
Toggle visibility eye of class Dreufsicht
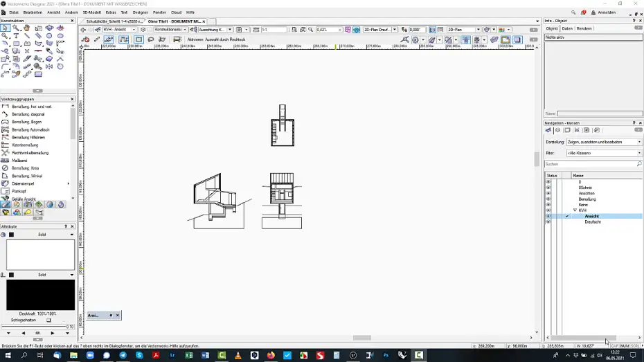[x=548, y=221]
